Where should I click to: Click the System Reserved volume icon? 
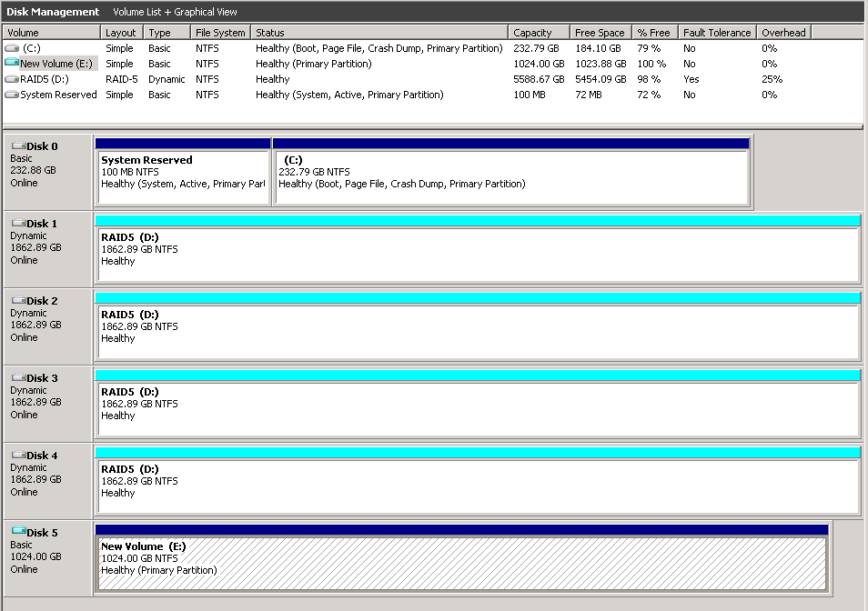click(12, 95)
